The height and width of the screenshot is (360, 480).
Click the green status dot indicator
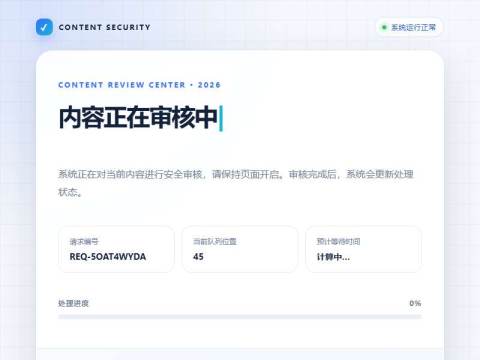(x=384, y=27)
